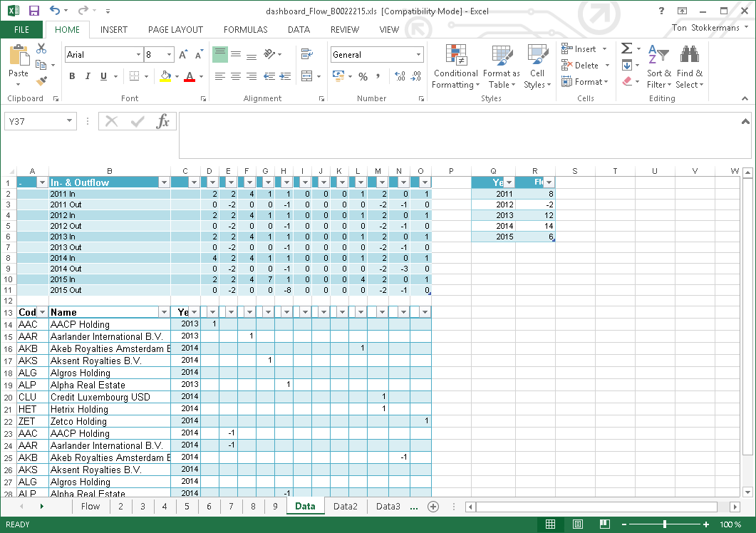Open Cell Styles gallery
This screenshot has height=533, width=756.
pos(537,67)
